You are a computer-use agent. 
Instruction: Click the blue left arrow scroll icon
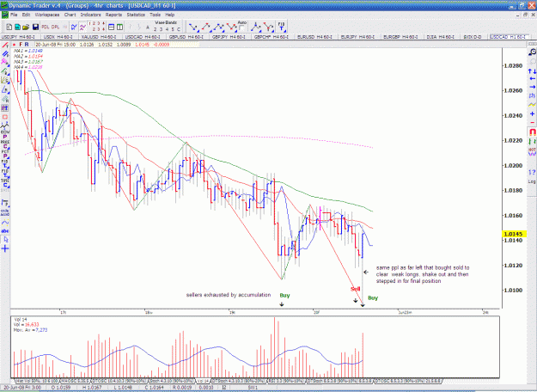(x=532, y=79)
